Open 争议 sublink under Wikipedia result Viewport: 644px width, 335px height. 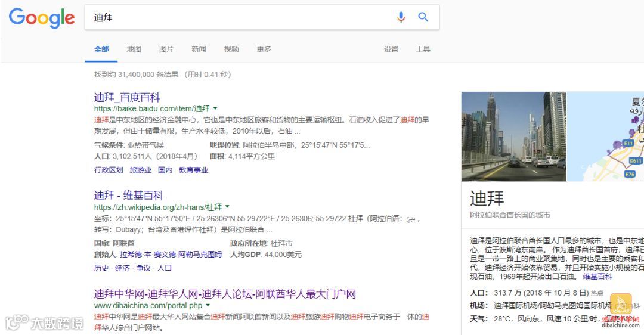tap(143, 268)
